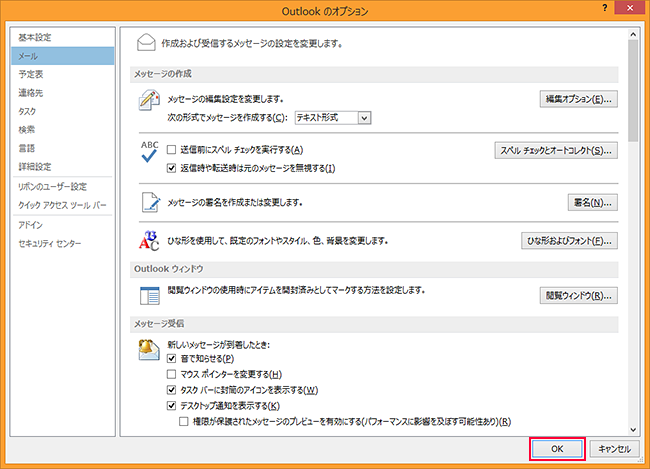Select 予定表 in the left category list
The height and width of the screenshot is (469, 650).
[x=31, y=74]
